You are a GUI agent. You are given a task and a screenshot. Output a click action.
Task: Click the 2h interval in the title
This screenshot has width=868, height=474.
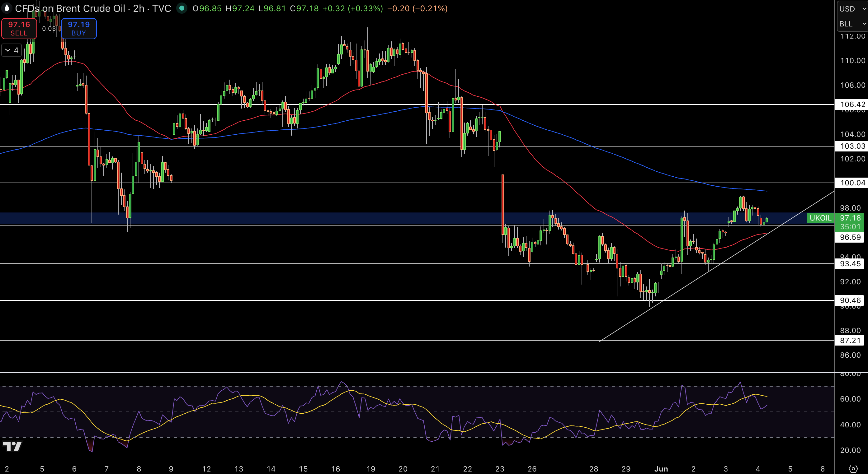click(x=139, y=8)
